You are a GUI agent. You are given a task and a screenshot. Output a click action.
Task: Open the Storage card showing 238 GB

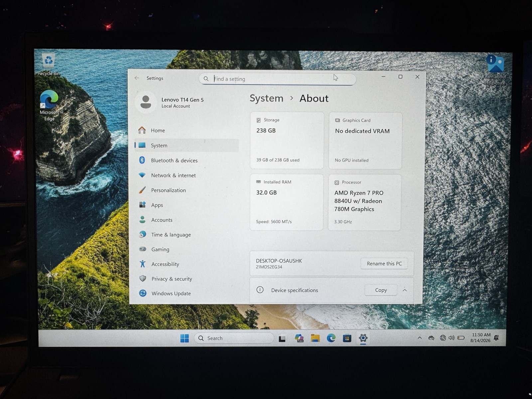(287, 140)
